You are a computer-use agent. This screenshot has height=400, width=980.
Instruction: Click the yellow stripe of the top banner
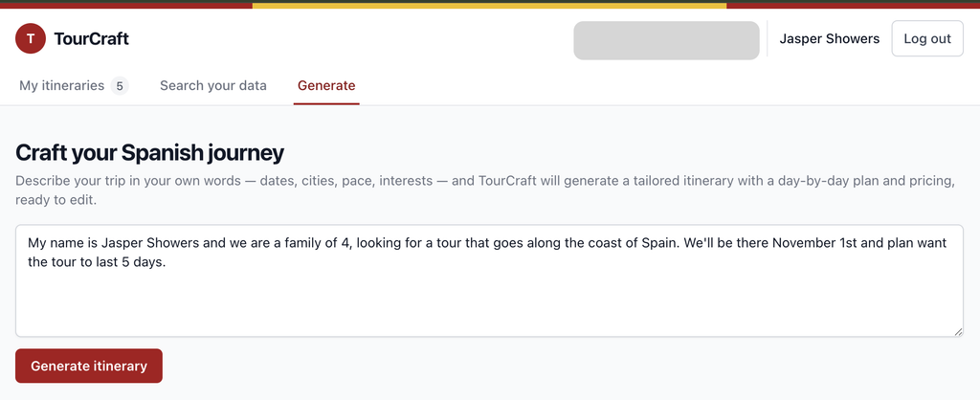click(489, 5)
